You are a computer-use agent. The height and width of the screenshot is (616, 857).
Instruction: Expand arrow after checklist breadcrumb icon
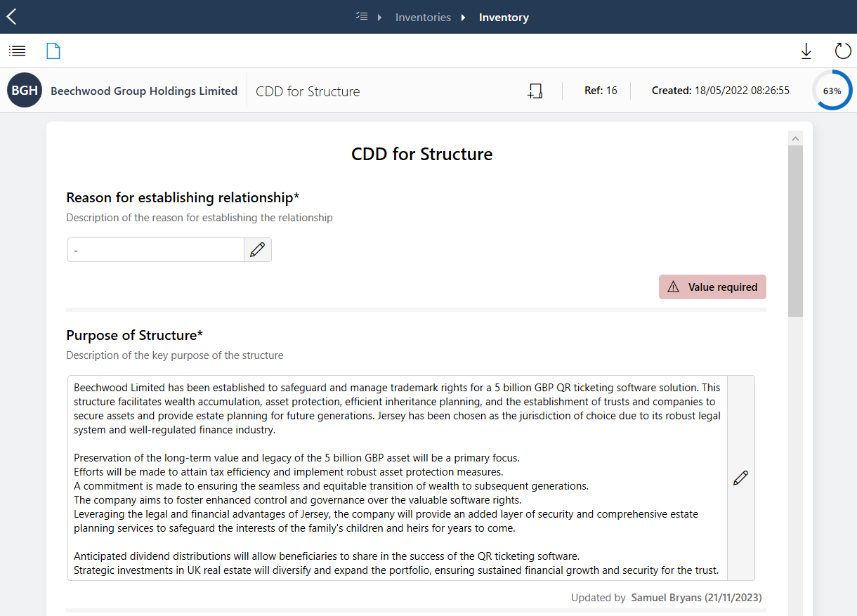[380, 18]
